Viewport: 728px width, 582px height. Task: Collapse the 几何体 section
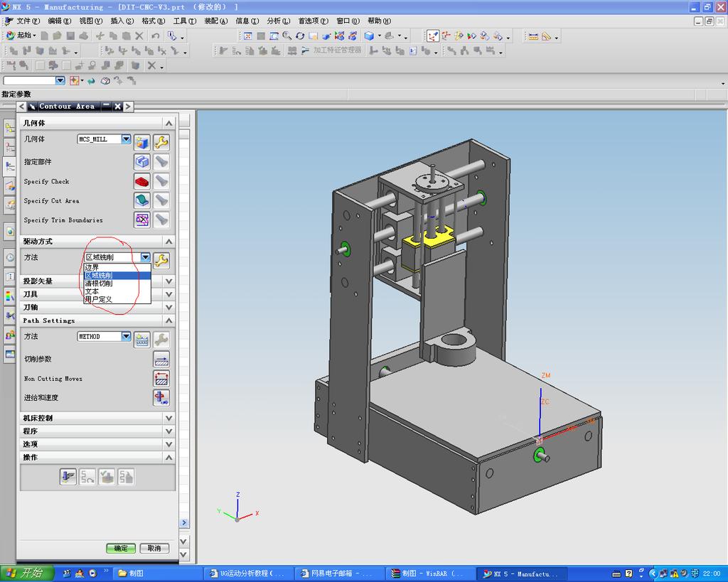pos(168,123)
